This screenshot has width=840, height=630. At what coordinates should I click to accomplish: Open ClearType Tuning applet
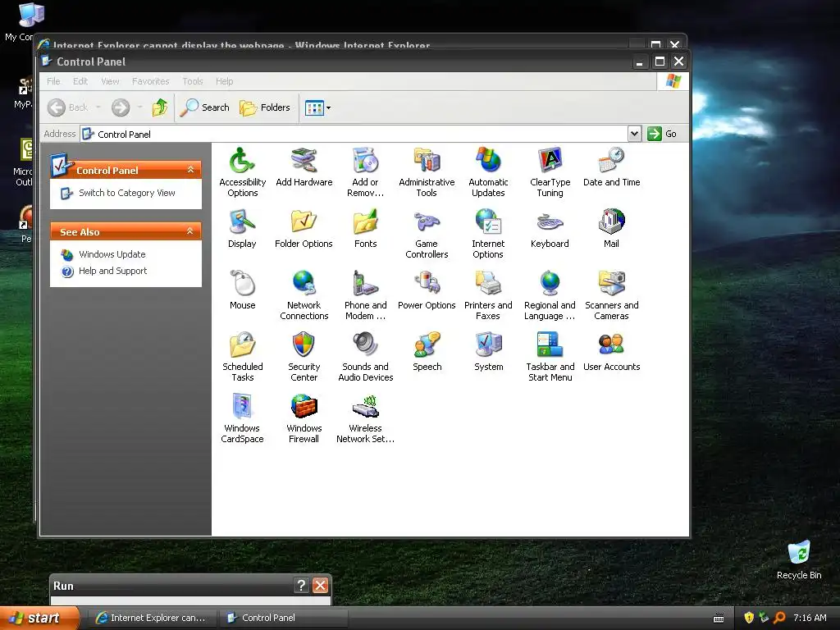550,172
